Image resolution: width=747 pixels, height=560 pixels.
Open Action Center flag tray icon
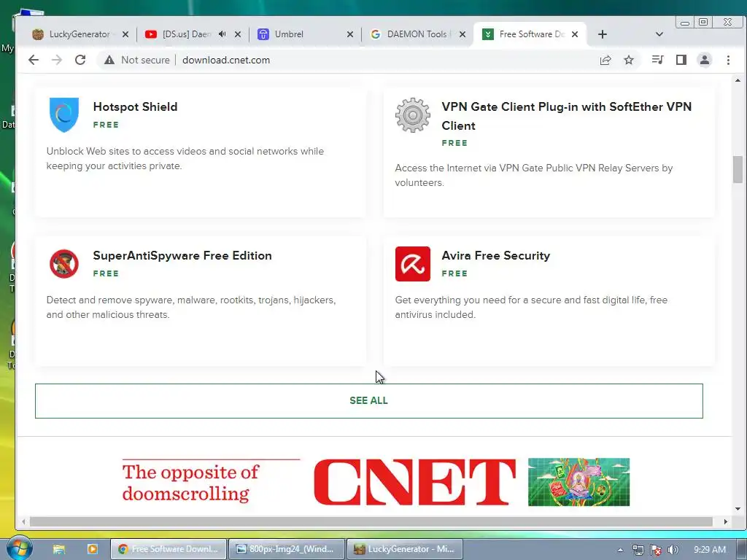[656, 550]
